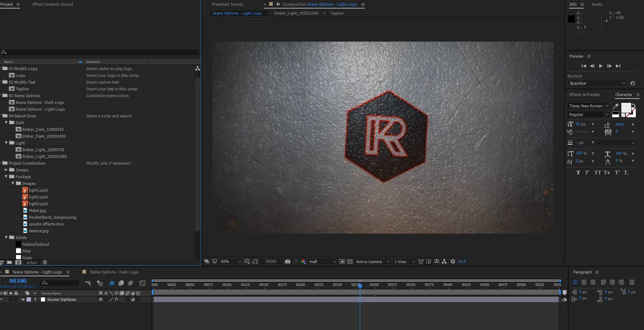Click the region of interest icon
Screen dimensions: 644x330
click(342, 262)
